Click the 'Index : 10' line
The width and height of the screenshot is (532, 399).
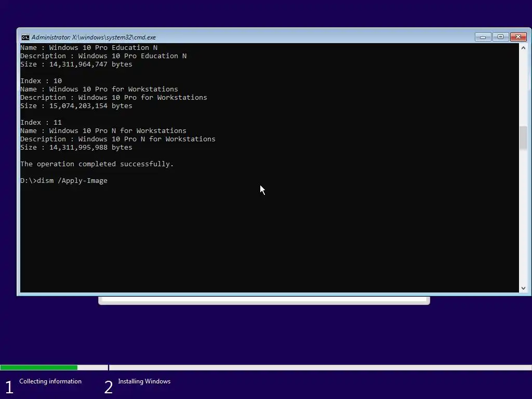pyautogui.click(x=41, y=81)
